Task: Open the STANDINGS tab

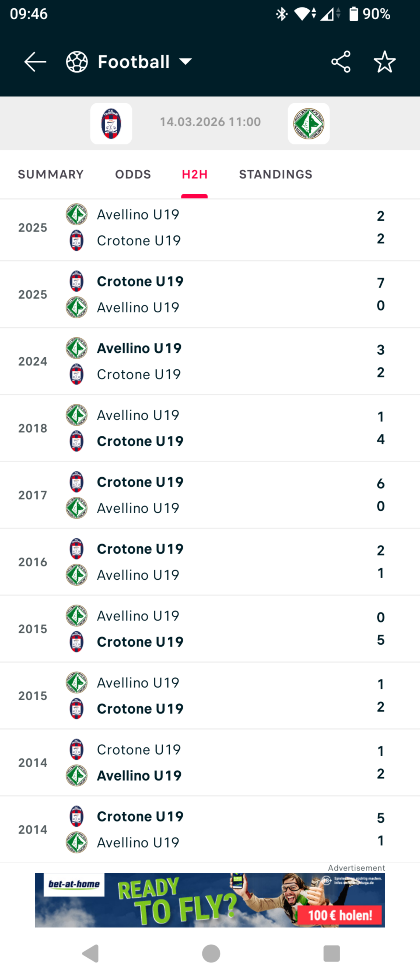Action: tap(276, 175)
